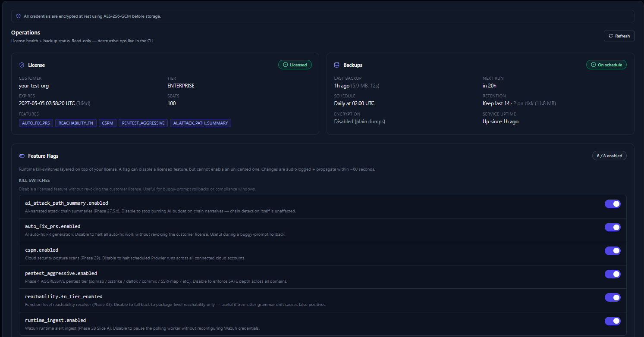This screenshot has width=644, height=337.
Task: Disable the ai_attack_path_summary.enabled switch
Action: pos(613,204)
